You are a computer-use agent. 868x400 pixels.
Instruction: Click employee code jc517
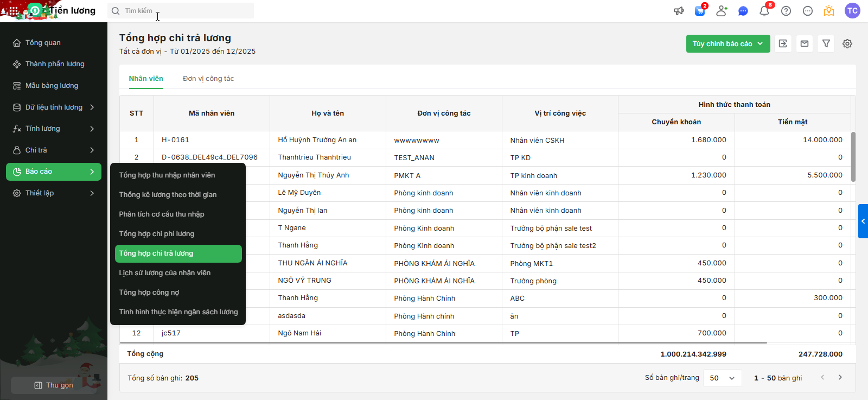click(x=171, y=333)
